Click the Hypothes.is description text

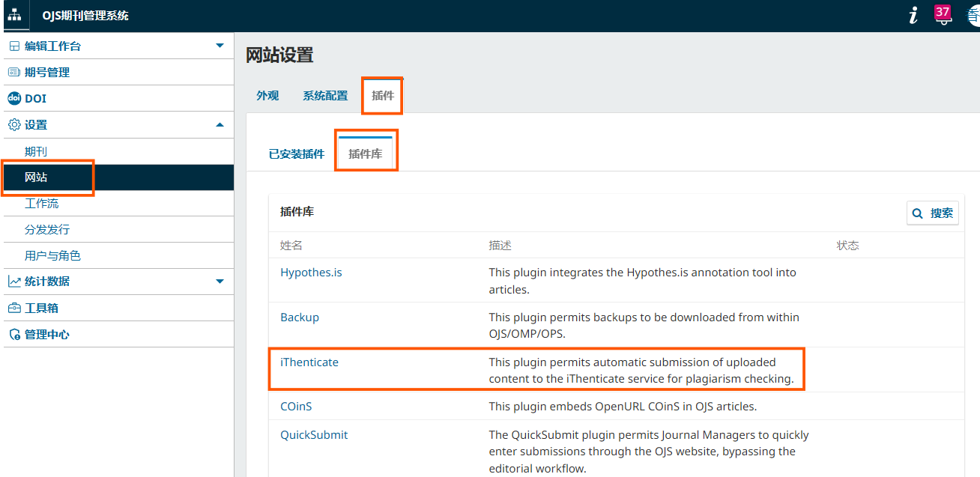[x=643, y=281]
